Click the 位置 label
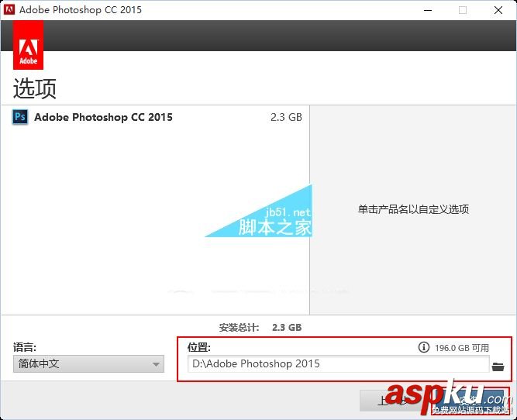The height and width of the screenshot is (420, 517). pos(199,347)
